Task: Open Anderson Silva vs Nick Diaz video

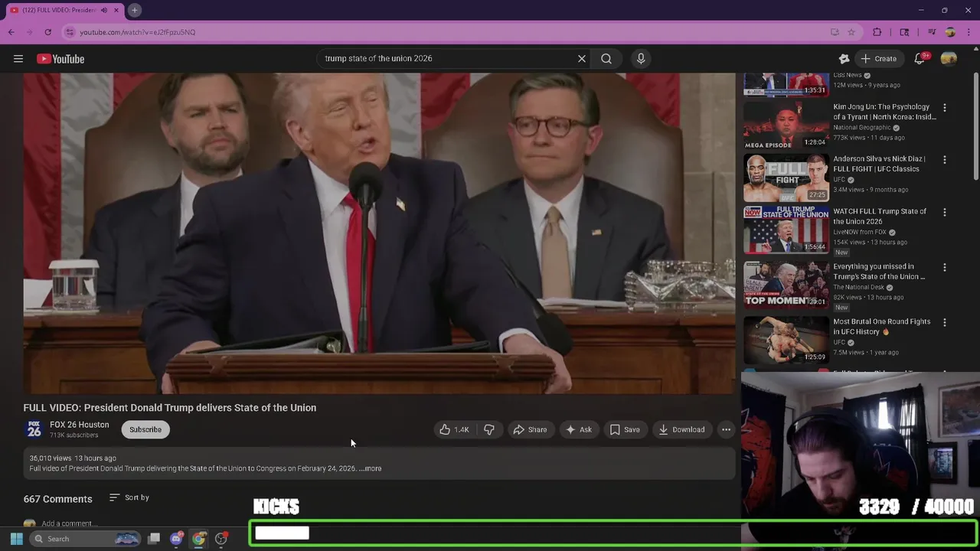Action: pos(786,178)
